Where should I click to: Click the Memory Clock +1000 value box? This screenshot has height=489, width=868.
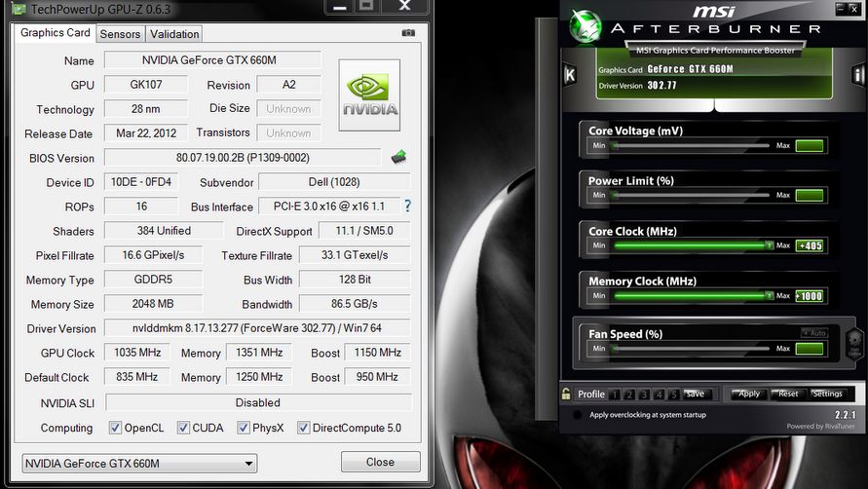click(810, 296)
